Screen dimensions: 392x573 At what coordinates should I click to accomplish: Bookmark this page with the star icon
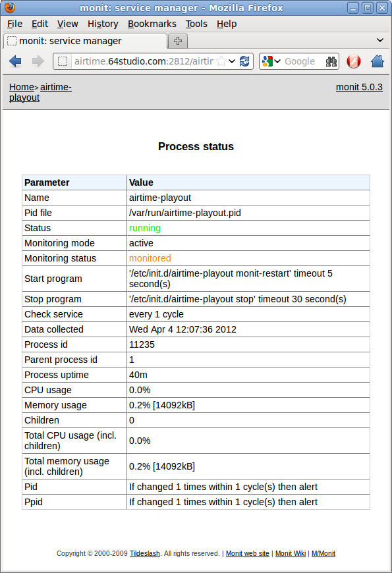point(221,61)
